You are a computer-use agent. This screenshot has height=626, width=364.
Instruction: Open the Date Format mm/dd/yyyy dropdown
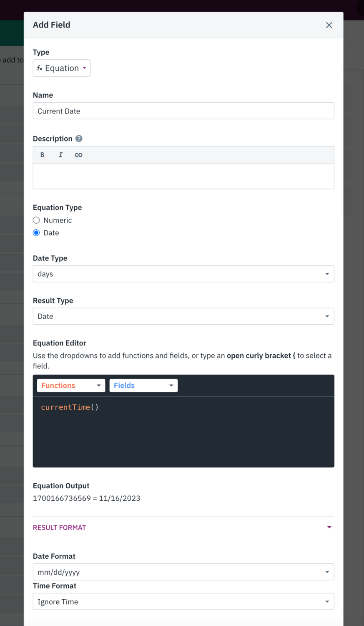(183, 572)
